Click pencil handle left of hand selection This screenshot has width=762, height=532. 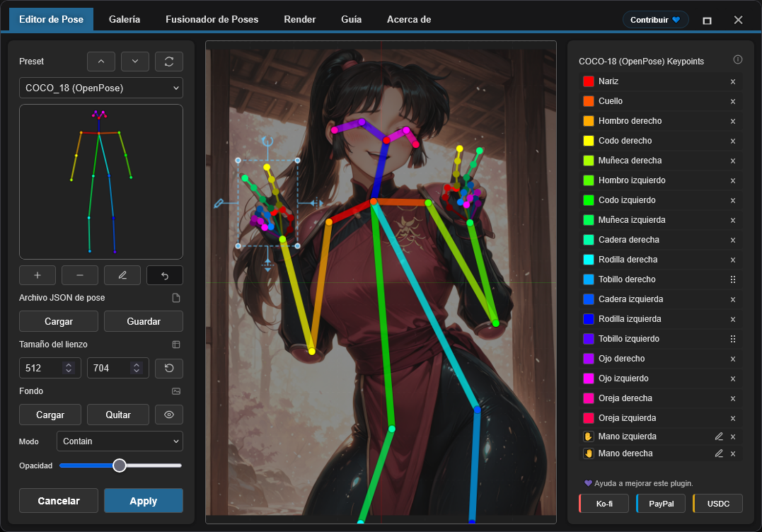pyautogui.click(x=219, y=203)
